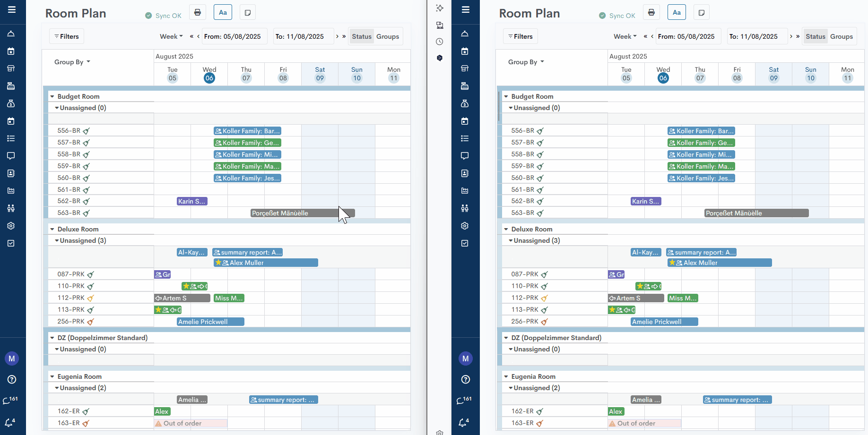This screenshot has height=435, width=868.
Task: Open the Group By dropdown in the right pane
Action: [526, 62]
